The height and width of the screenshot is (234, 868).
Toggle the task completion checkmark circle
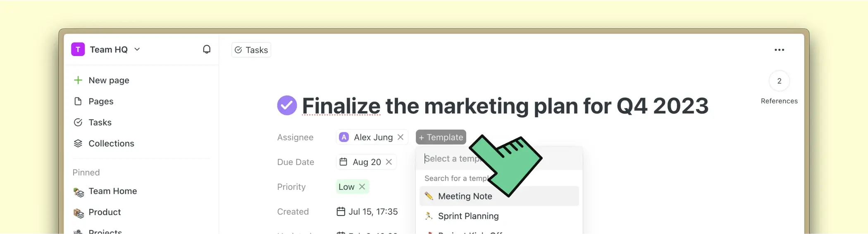(287, 105)
